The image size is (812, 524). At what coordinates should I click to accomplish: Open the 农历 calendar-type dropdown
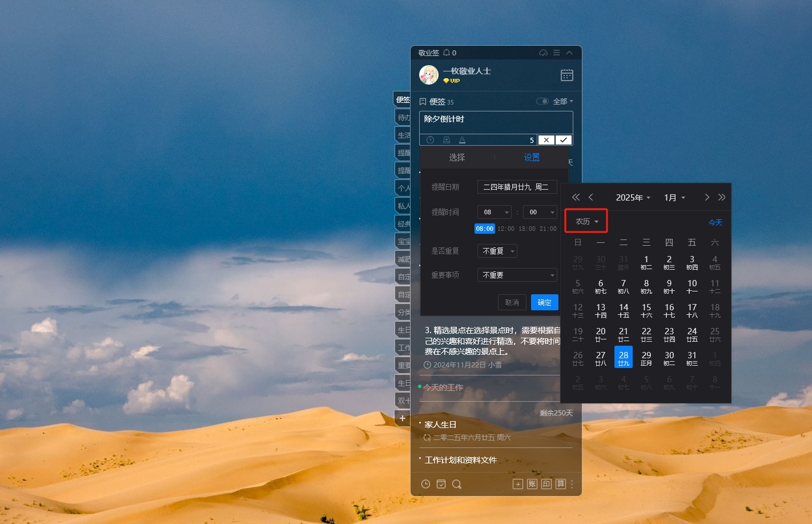(586, 221)
